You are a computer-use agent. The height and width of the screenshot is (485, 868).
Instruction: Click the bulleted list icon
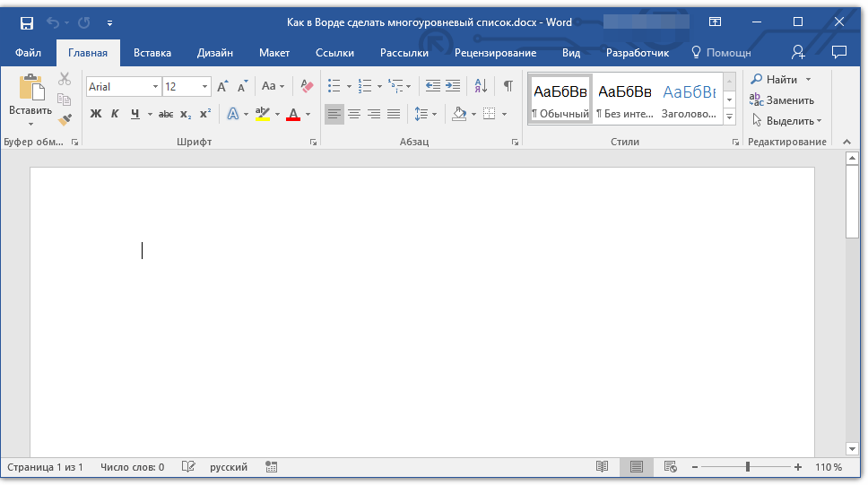[334, 86]
